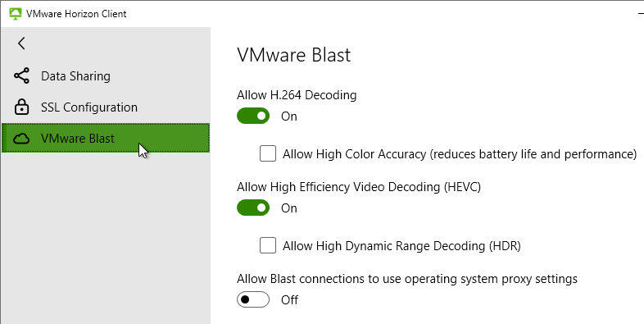Viewport: 644px width, 324px height.
Task: Open the Data Sharing settings page
Action: pos(106,76)
